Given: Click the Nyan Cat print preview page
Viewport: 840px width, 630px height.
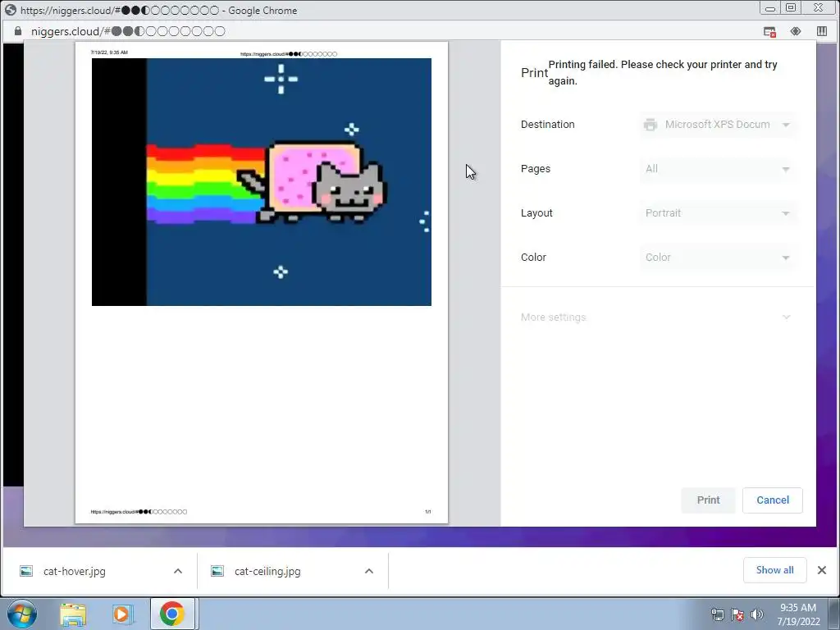Looking at the screenshot, I should (262, 282).
